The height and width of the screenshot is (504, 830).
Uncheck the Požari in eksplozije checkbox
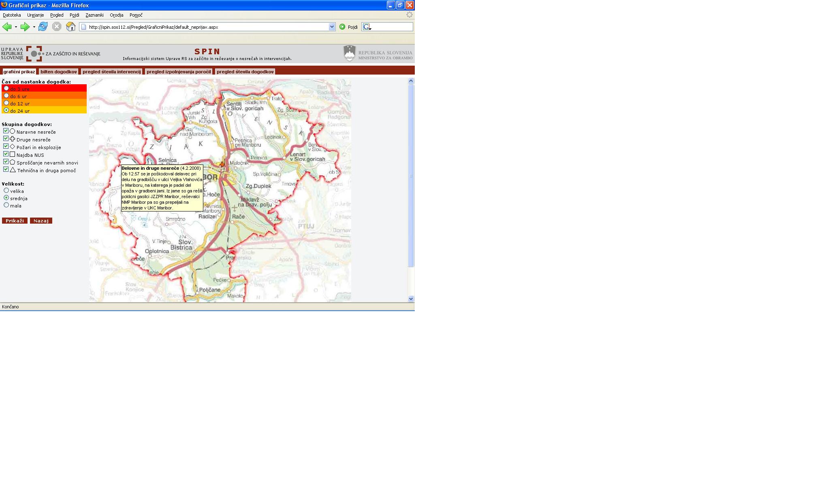[6, 146]
